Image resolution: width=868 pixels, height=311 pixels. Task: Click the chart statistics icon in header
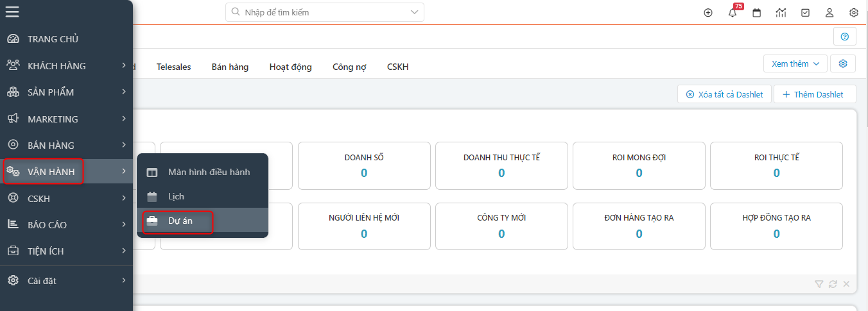click(x=781, y=13)
